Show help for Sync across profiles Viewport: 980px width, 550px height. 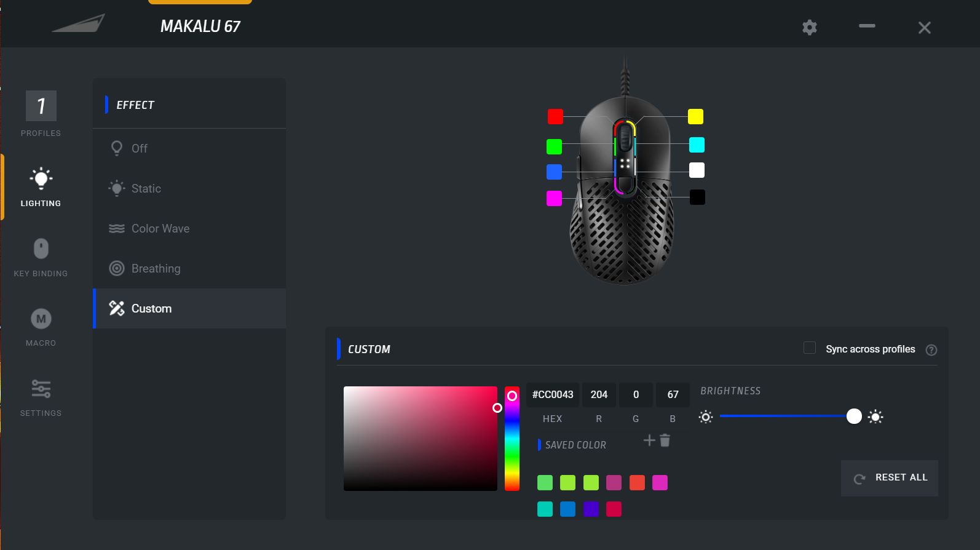tap(931, 350)
